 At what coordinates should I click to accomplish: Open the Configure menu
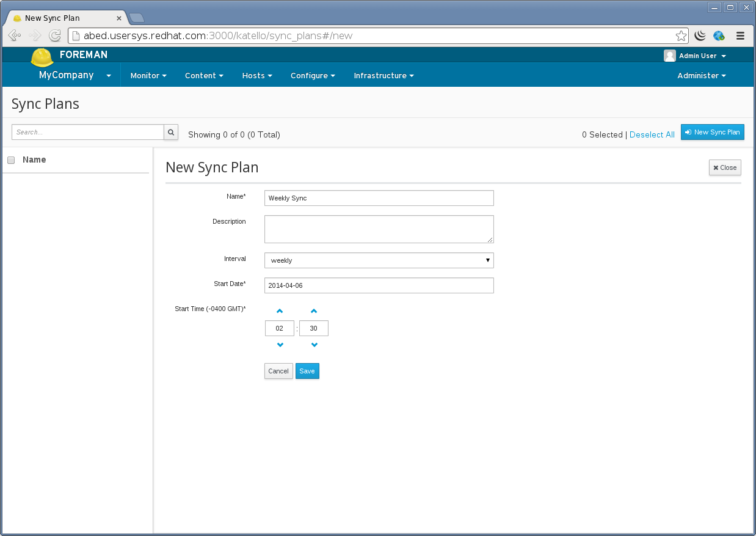click(313, 76)
